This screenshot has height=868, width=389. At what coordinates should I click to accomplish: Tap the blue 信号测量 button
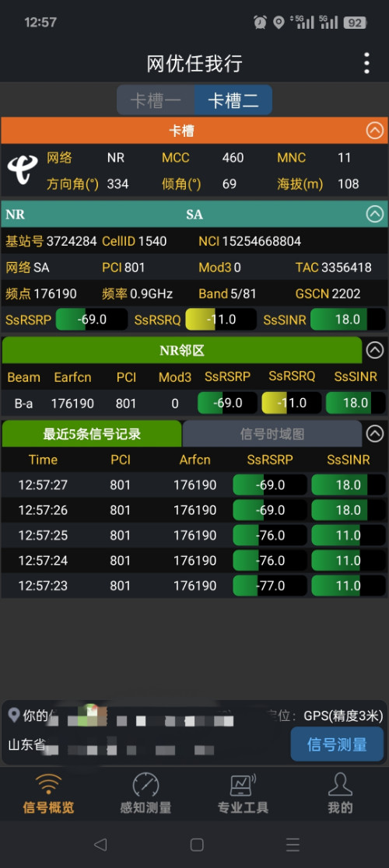(337, 744)
